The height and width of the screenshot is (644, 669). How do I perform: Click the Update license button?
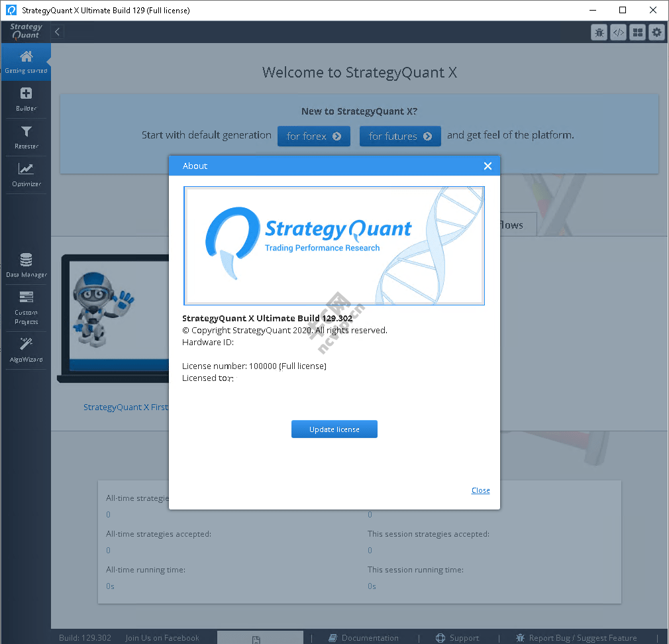pos(334,429)
